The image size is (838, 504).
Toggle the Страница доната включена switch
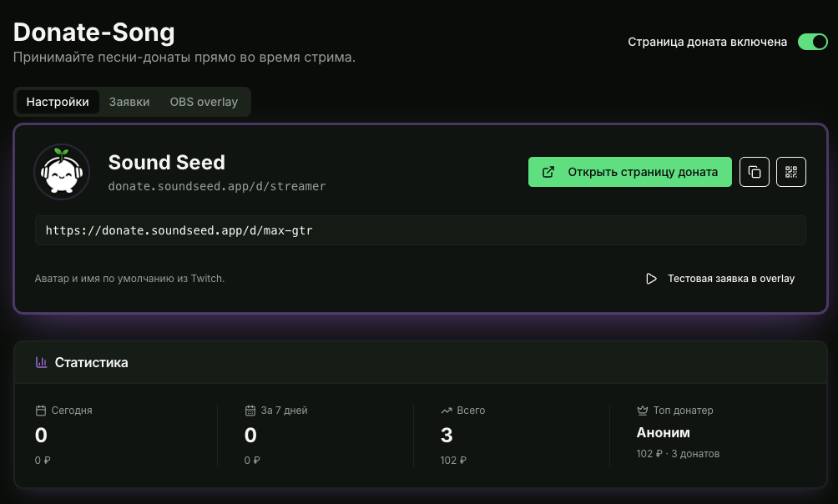pos(812,42)
